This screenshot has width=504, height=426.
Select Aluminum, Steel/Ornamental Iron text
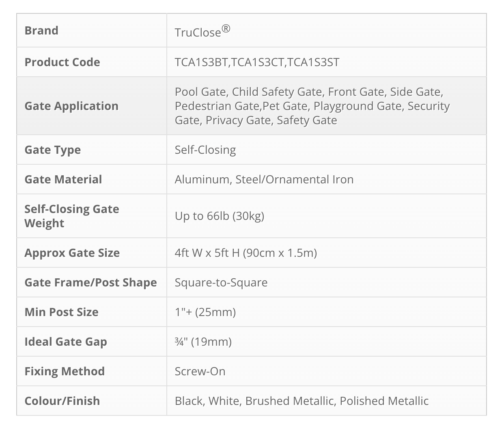click(264, 179)
